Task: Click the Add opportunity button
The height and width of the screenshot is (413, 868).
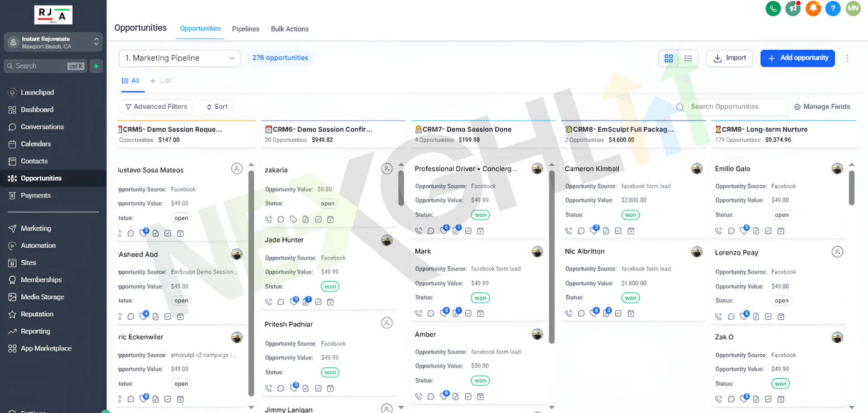Action: [797, 58]
